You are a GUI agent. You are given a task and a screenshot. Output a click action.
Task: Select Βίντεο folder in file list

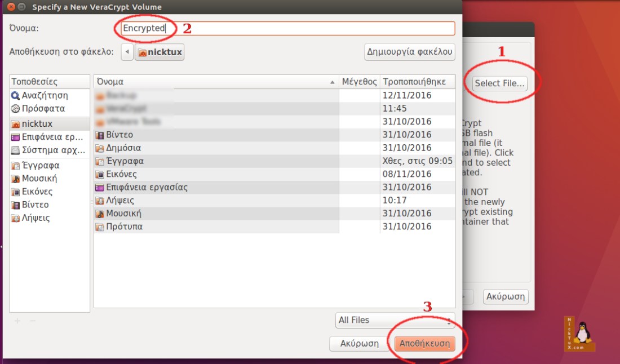[119, 135]
